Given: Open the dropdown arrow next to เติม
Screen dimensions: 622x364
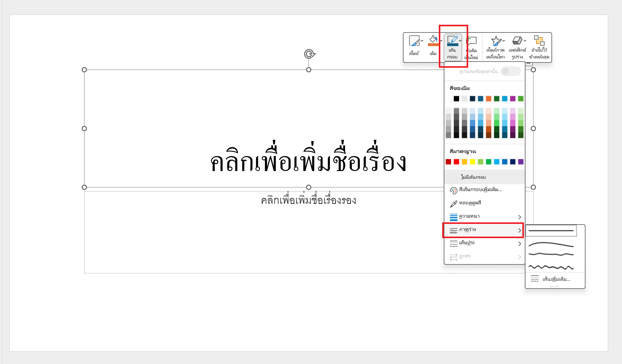Looking at the screenshot, I should [441, 41].
